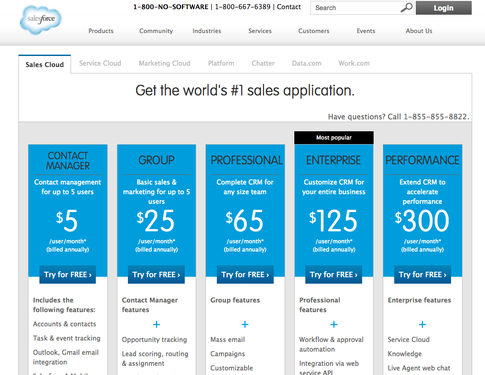This screenshot has height=375, width=485.
Task: Click Group features text
Action: (235, 300)
